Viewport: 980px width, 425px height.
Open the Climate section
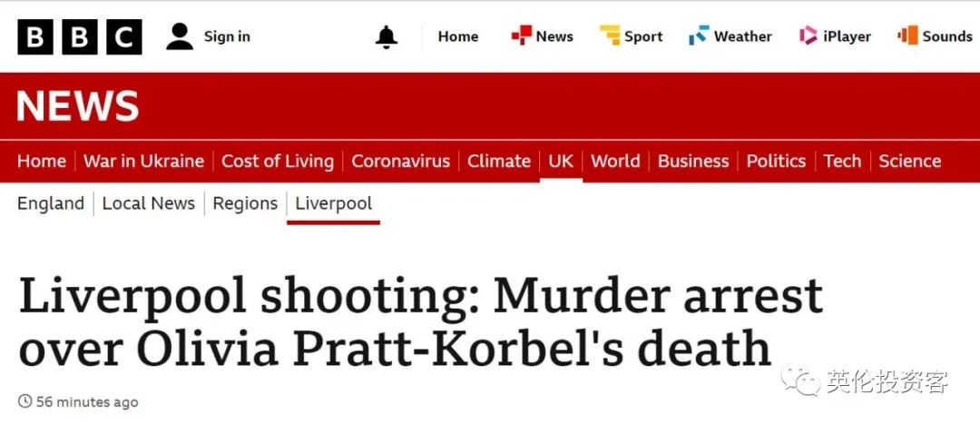pyautogui.click(x=499, y=161)
